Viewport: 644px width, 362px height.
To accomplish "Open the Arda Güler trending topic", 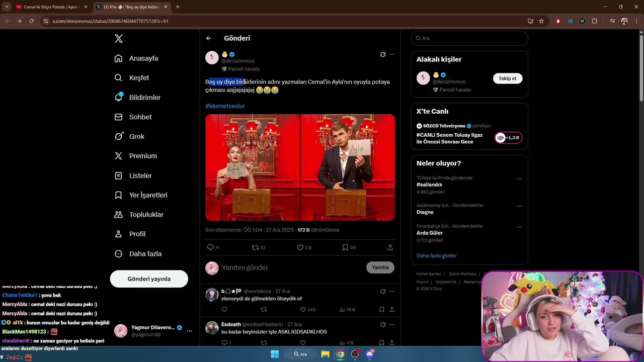I will click(x=430, y=233).
